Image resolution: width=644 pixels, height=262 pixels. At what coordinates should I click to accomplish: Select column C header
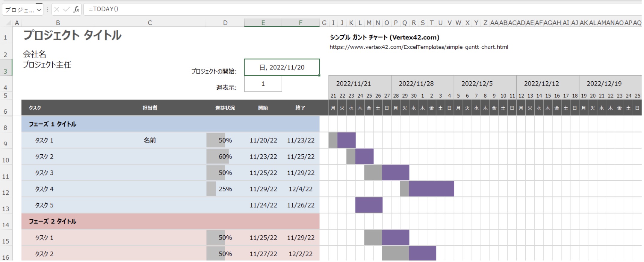coord(150,23)
